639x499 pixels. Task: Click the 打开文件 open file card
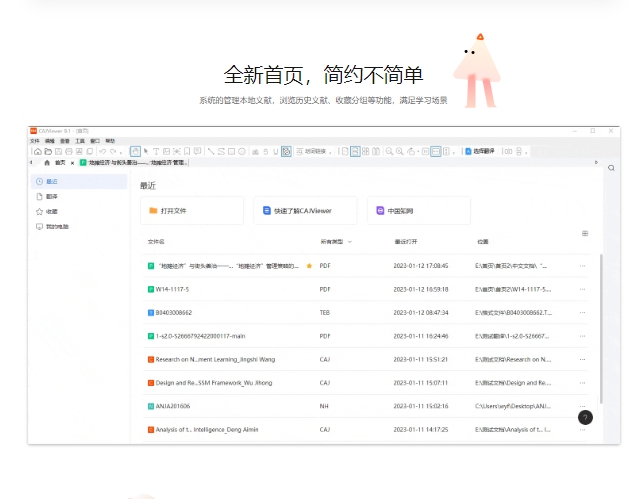click(191, 211)
